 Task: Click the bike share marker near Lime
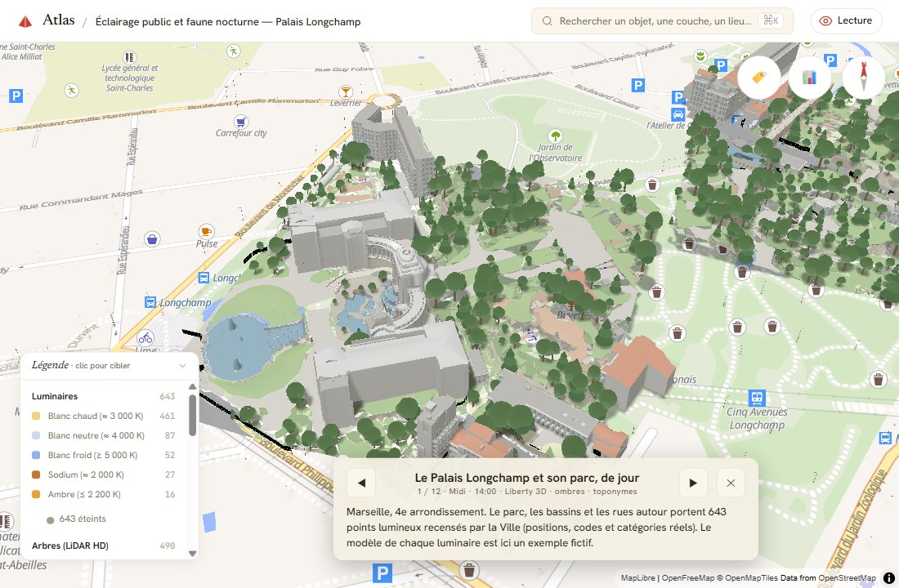point(145,337)
